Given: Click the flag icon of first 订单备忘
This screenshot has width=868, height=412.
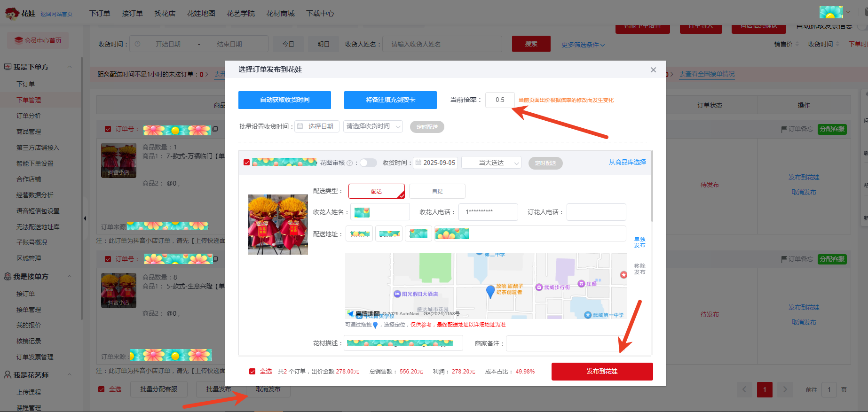Looking at the screenshot, I should pos(784,129).
